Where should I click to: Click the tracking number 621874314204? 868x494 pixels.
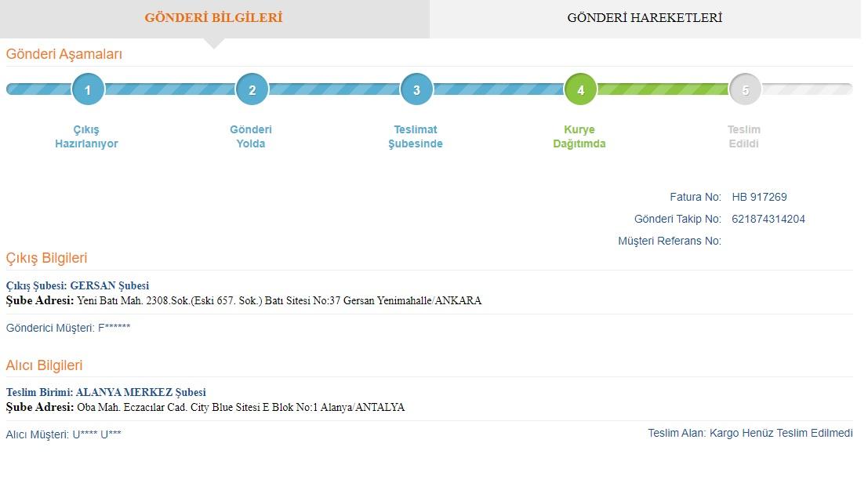coord(768,220)
